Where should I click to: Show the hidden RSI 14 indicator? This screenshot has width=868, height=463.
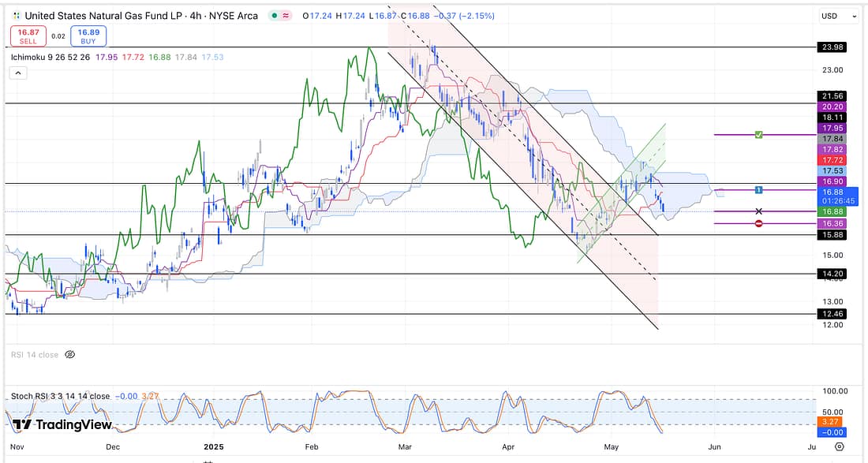tap(69, 355)
